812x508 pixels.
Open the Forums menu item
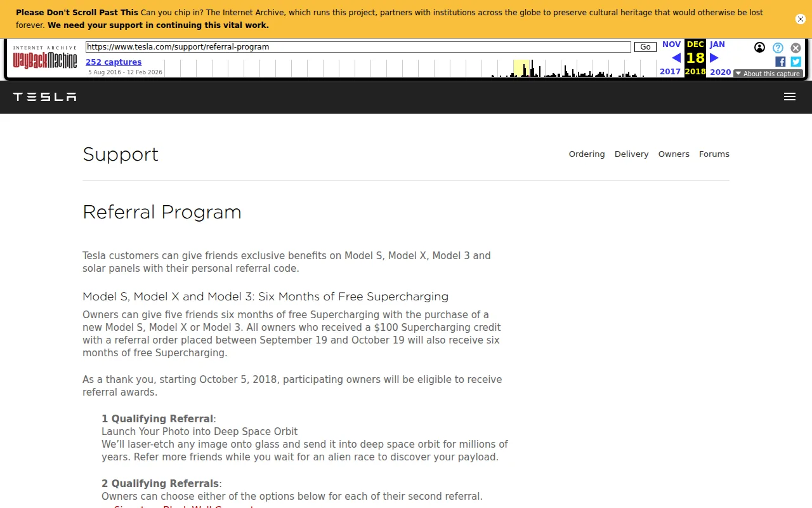714,154
